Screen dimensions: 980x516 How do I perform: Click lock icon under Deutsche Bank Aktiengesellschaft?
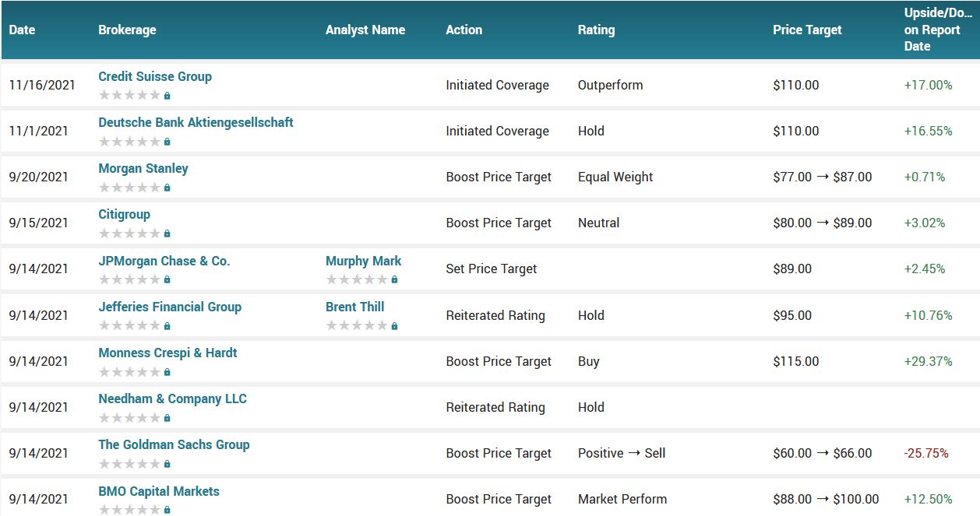pos(167,142)
